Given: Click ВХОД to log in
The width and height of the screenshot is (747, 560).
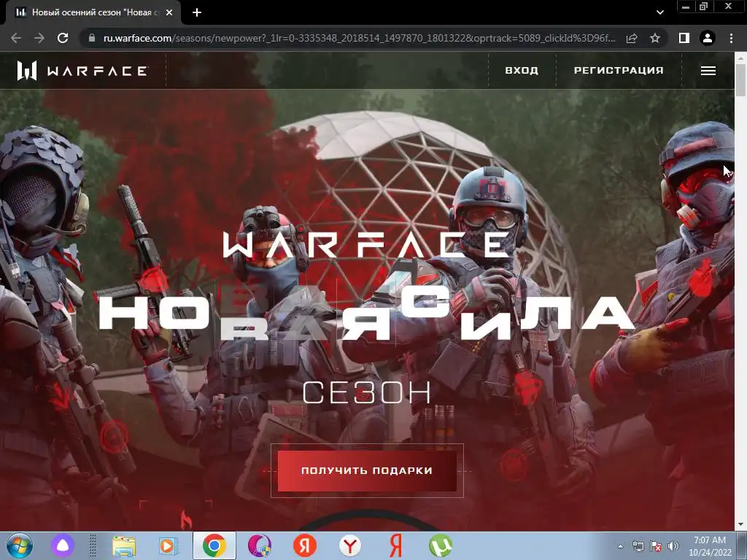Looking at the screenshot, I should (522, 71).
